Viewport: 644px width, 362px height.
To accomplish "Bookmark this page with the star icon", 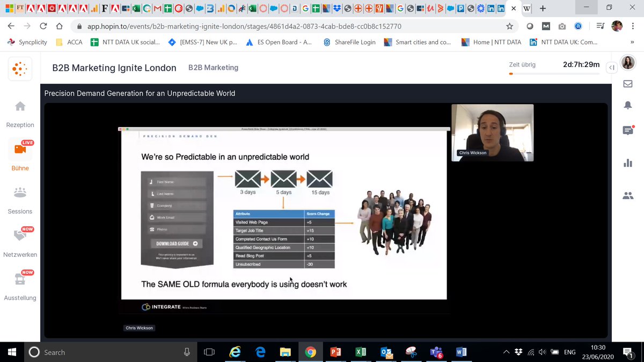I will (509, 26).
